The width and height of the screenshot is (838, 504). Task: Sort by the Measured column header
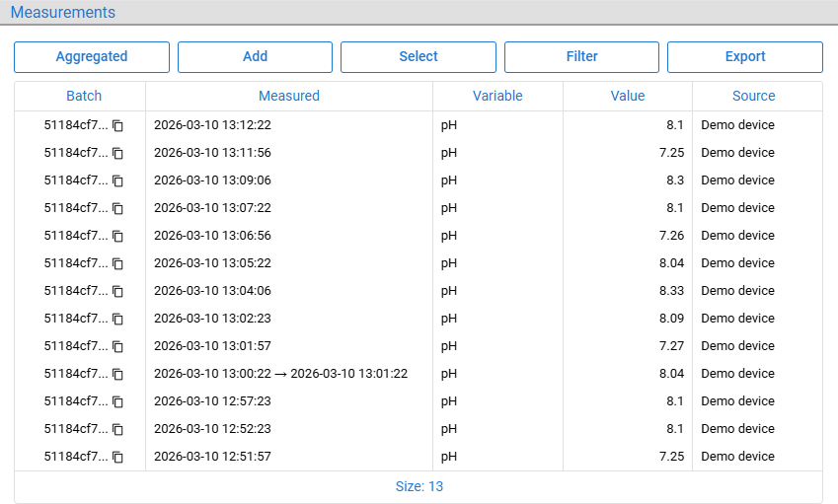[x=289, y=96]
